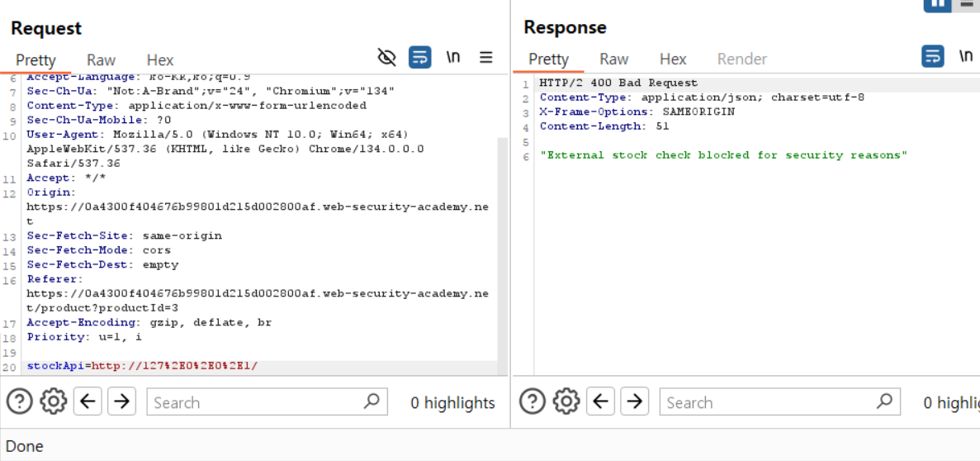Click the Request panel heading
The image size is (980, 461).
point(46,28)
